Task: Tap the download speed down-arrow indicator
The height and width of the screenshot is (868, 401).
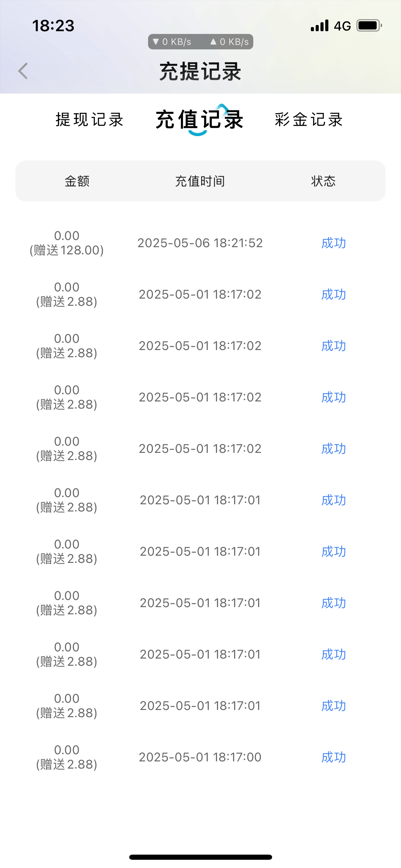Action: [156, 42]
